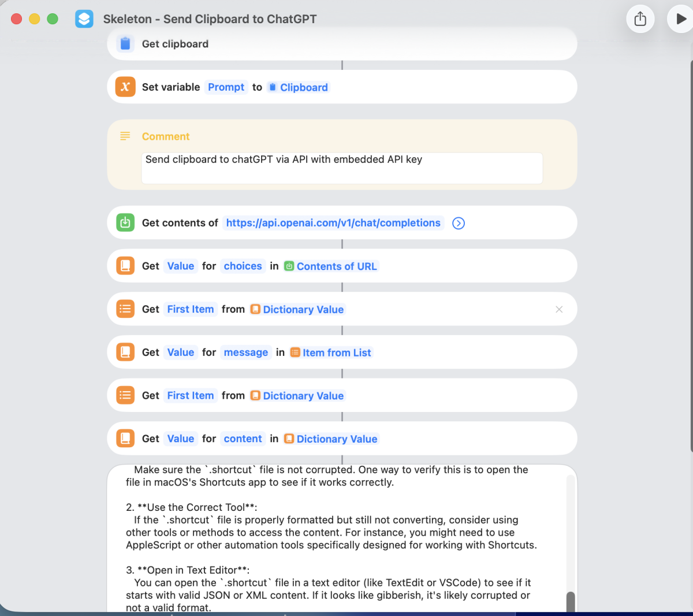Open the Value dropdown in the choices action
Viewport: 693px width, 616px height.
[181, 266]
